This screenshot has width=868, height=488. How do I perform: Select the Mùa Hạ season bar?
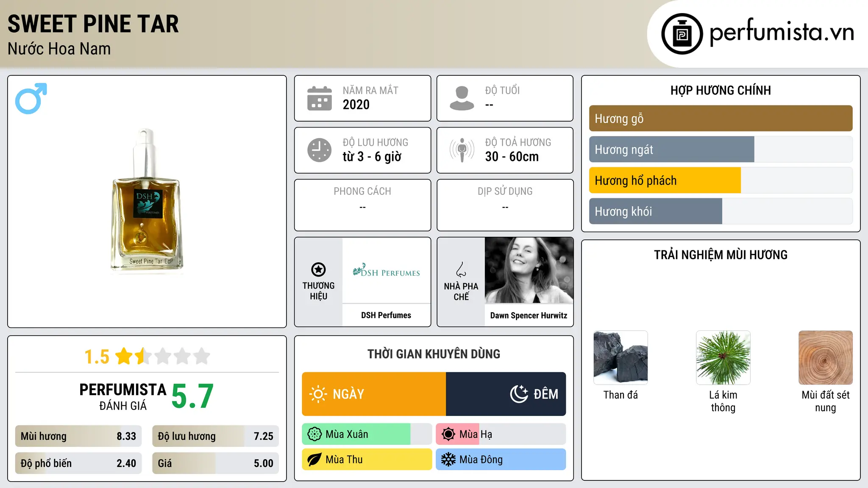pyautogui.click(x=501, y=434)
